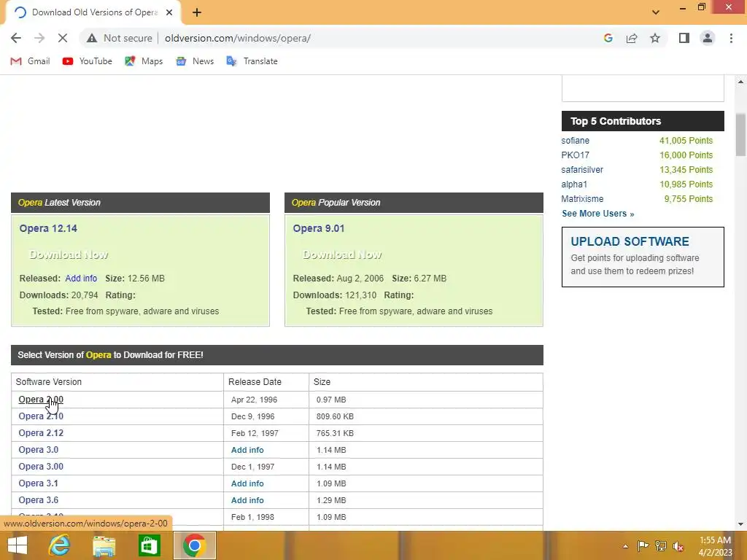Click the Google icon in address bar

(x=608, y=38)
